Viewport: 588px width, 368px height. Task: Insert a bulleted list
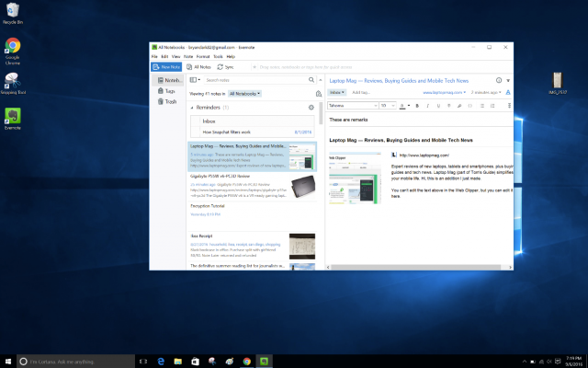click(x=482, y=106)
